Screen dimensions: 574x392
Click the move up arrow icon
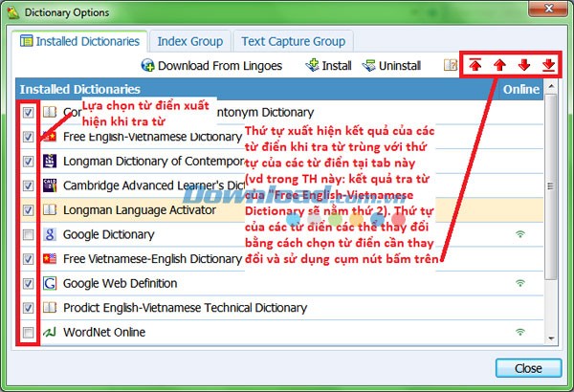point(499,65)
